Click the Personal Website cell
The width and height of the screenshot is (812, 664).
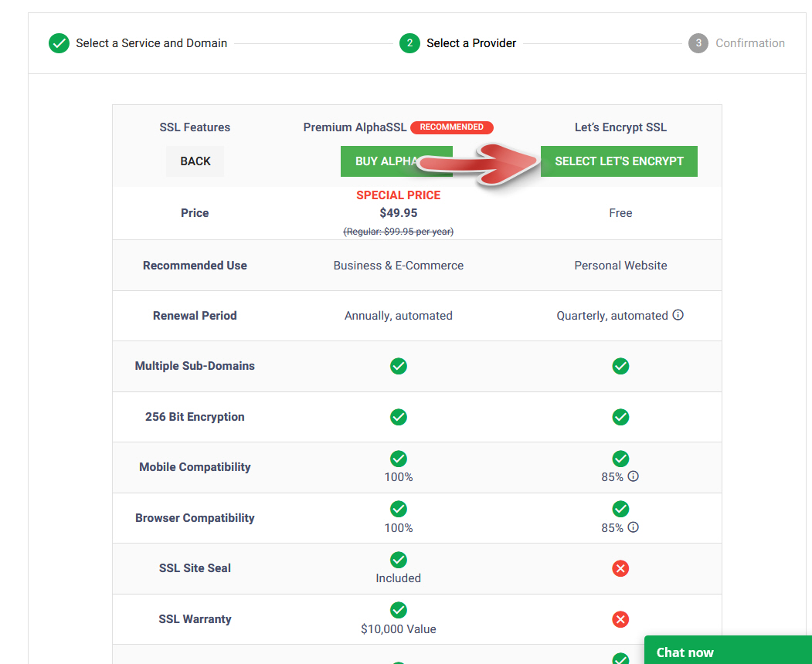pos(620,266)
